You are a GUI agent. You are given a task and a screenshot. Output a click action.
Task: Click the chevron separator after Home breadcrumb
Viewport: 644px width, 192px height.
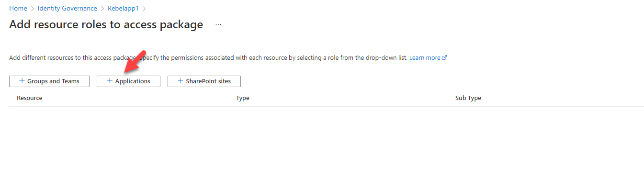point(33,9)
